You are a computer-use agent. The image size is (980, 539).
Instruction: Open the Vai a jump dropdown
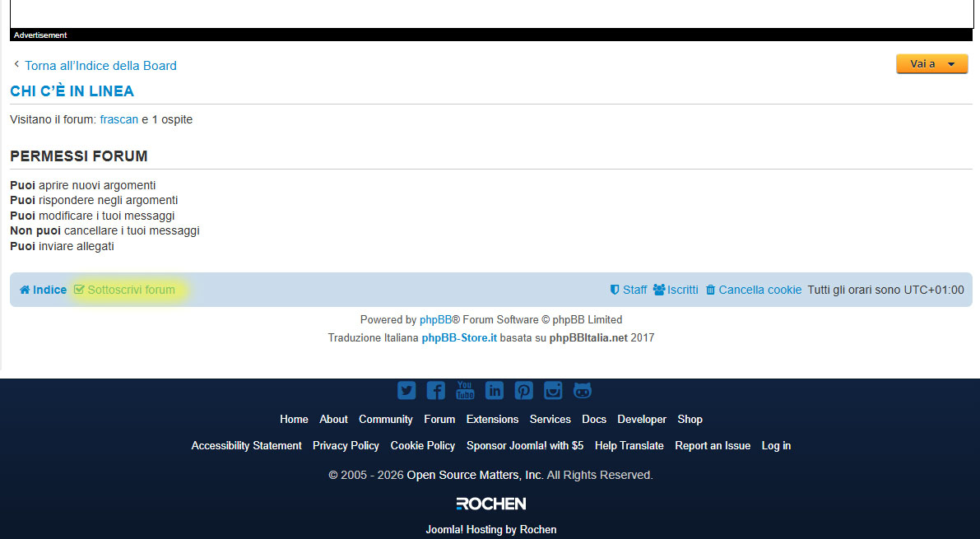(932, 64)
